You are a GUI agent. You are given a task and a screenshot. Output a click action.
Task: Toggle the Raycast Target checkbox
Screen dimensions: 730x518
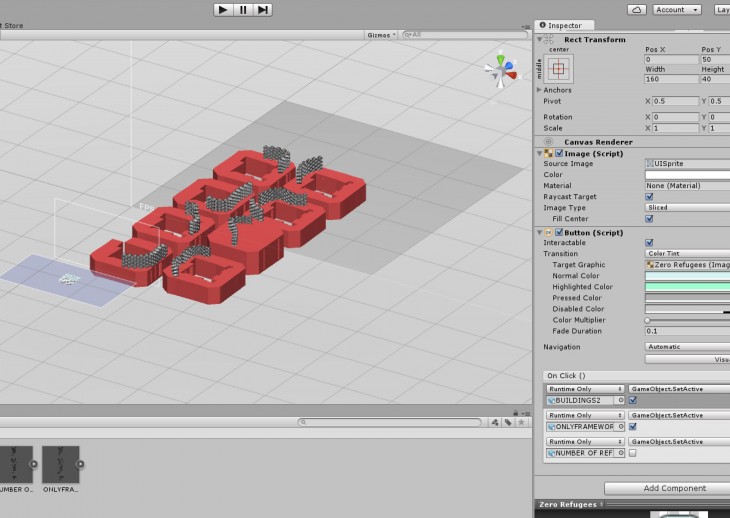click(649, 197)
